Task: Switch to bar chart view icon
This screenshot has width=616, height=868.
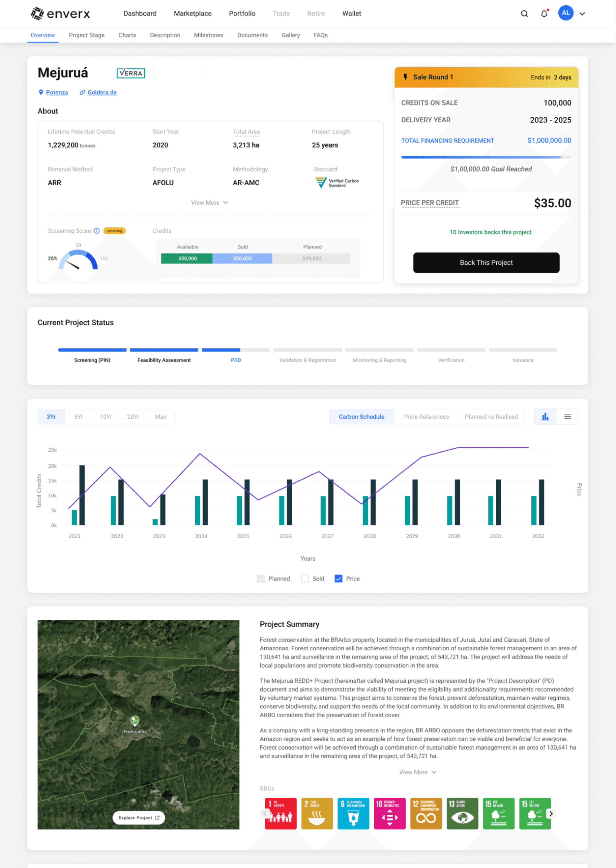Action: coord(545,417)
